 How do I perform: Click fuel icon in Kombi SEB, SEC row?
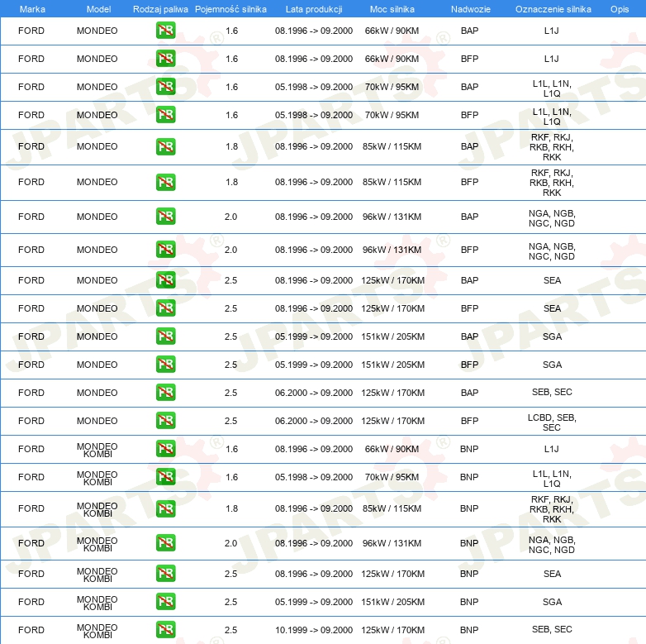tap(165, 630)
